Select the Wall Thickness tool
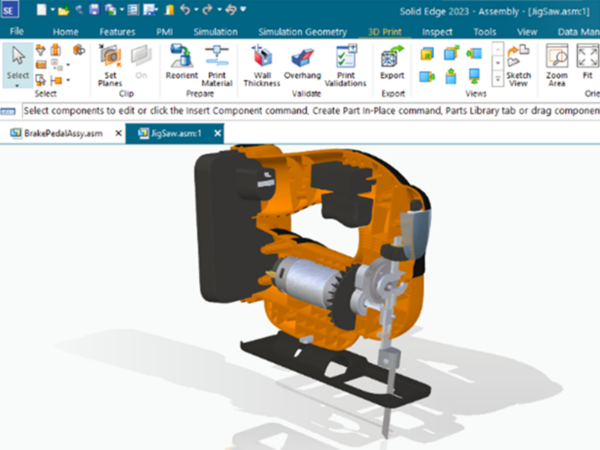 coord(262,65)
